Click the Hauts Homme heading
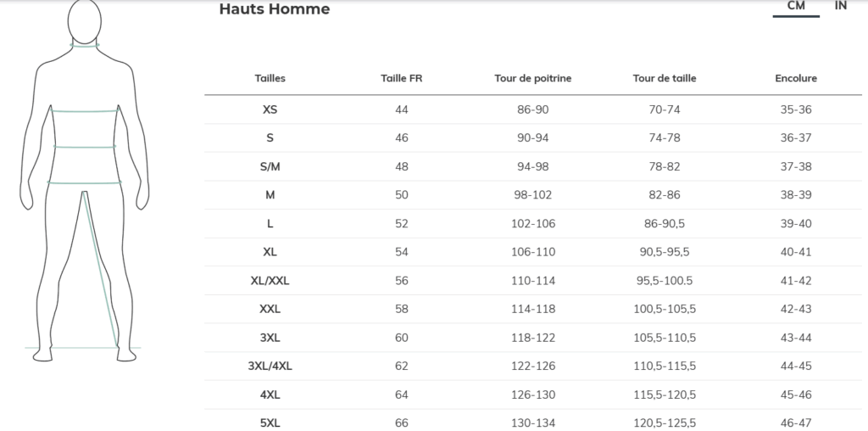 275,8
